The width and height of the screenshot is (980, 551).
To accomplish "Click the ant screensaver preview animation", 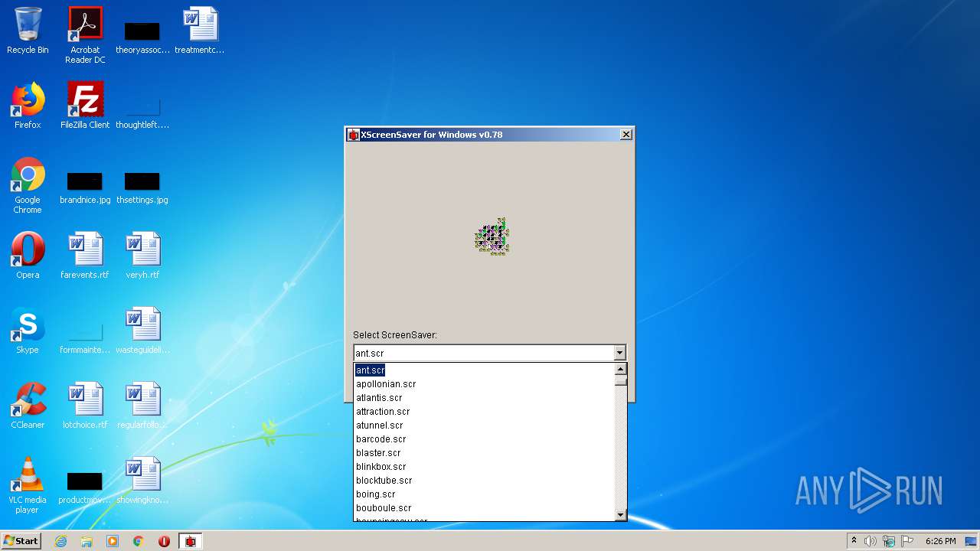I will coord(492,236).
